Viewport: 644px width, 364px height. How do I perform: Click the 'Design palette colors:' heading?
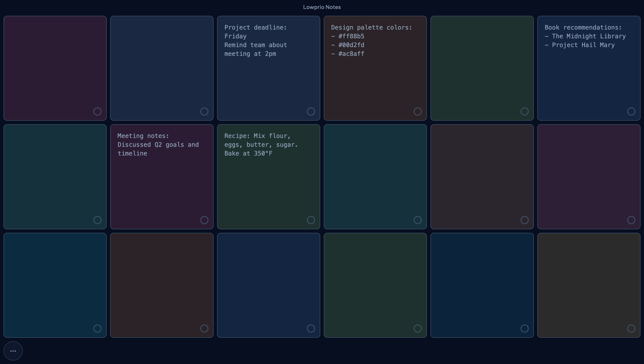pos(371,28)
